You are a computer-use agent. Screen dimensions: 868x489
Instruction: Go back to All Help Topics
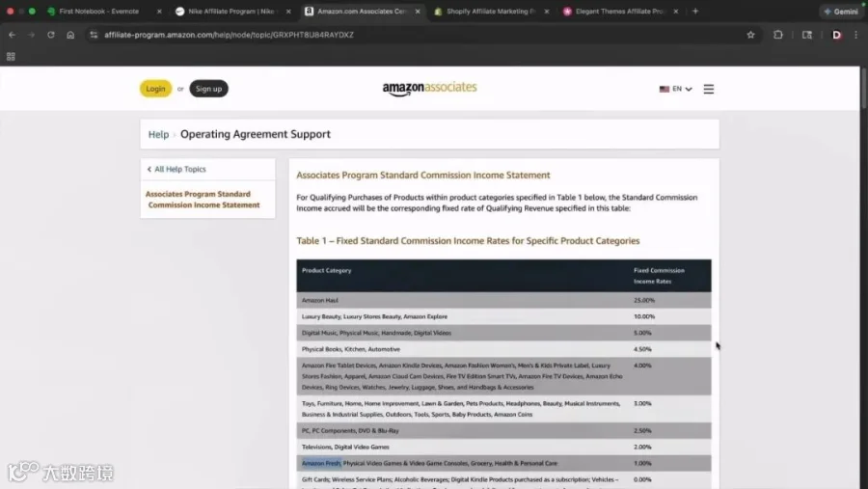pyautogui.click(x=176, y=169)
